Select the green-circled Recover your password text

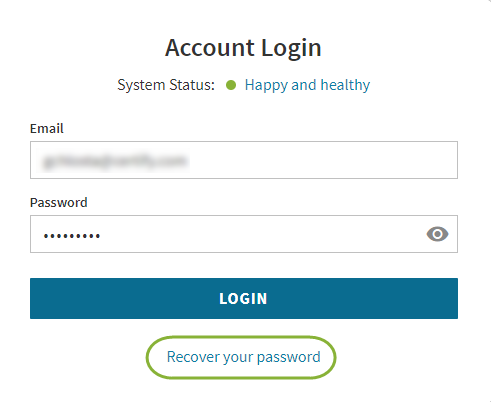click(243, 357)
